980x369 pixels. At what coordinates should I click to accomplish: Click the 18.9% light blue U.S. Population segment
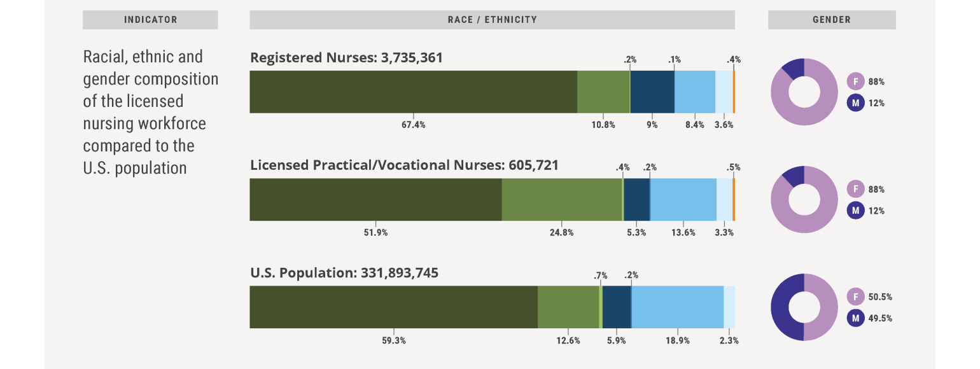[677, 307]
